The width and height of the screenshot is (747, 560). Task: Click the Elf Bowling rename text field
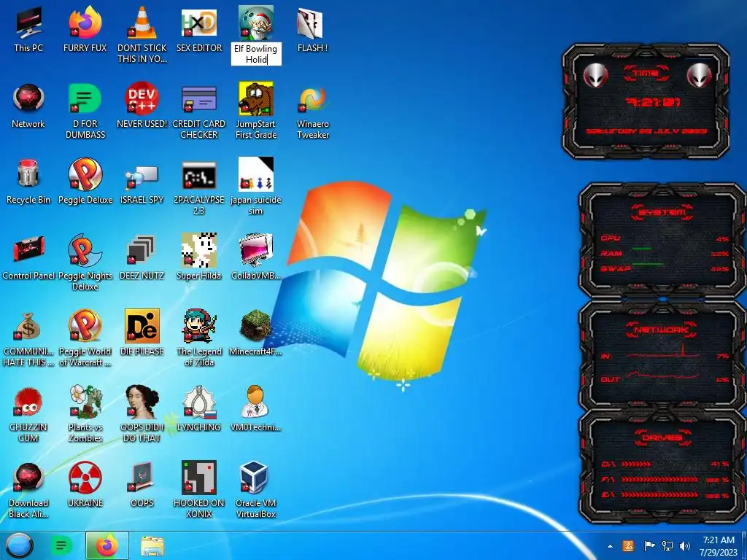256,54
